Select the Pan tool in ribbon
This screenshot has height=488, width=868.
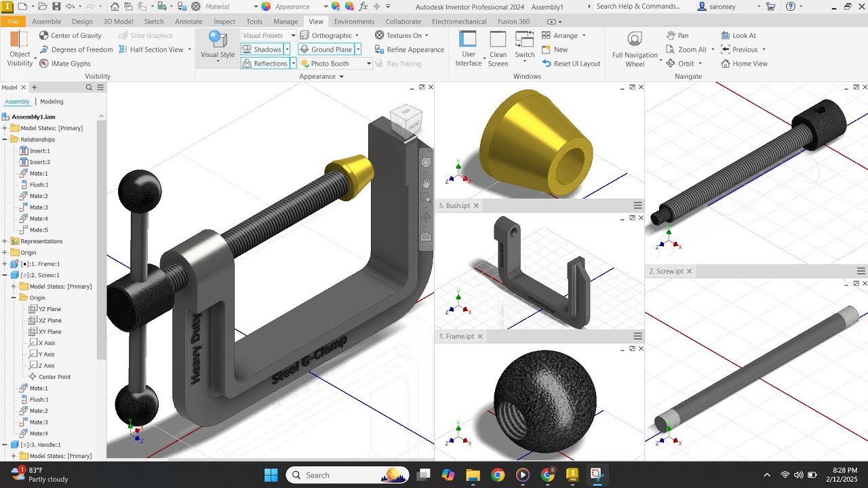coord(677,35)
